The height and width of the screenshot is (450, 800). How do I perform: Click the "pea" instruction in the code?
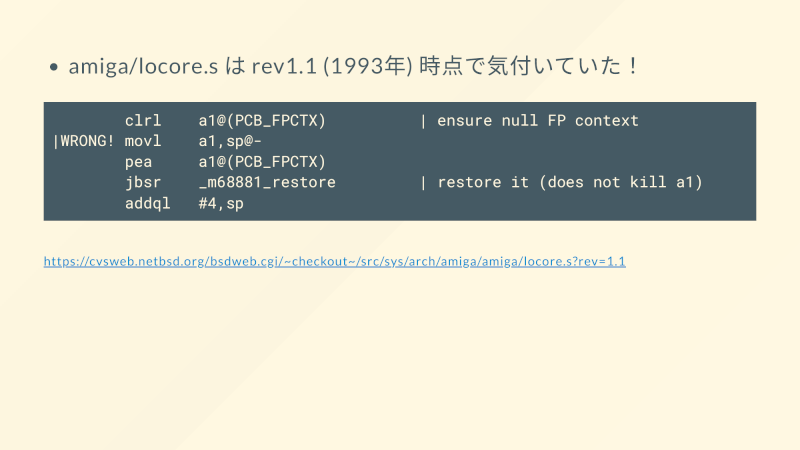[x=139, y=162]
